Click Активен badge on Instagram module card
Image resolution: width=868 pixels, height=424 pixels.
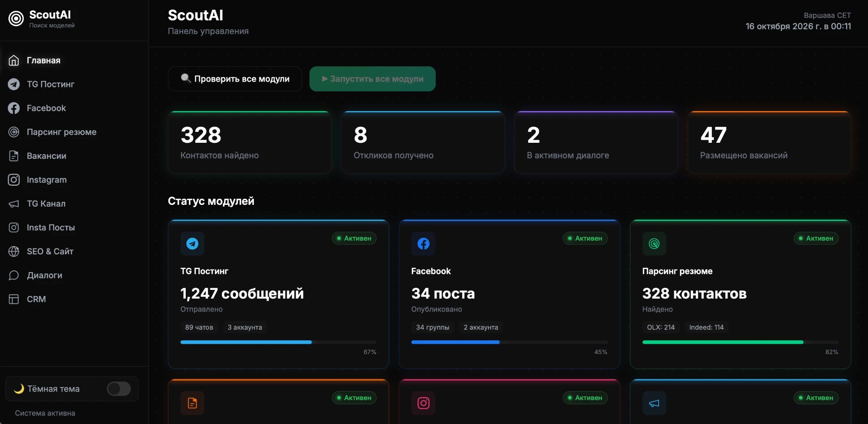coord(585,398)
